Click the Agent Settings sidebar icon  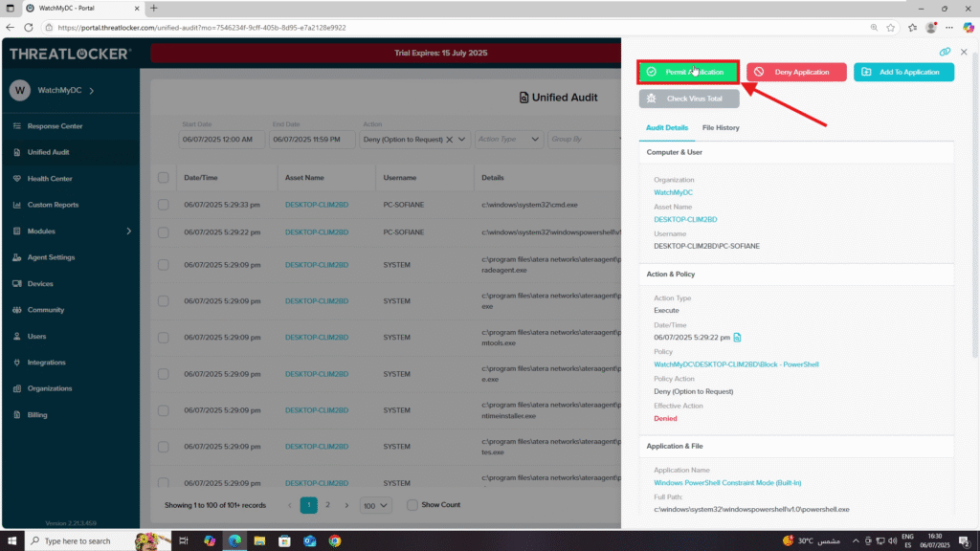tap(17, 257)
